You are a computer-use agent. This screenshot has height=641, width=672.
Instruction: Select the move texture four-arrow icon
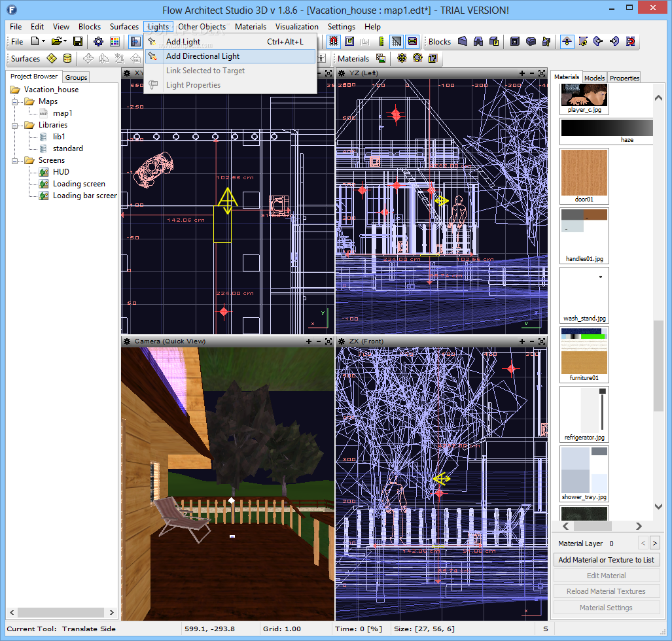point(402,58)
